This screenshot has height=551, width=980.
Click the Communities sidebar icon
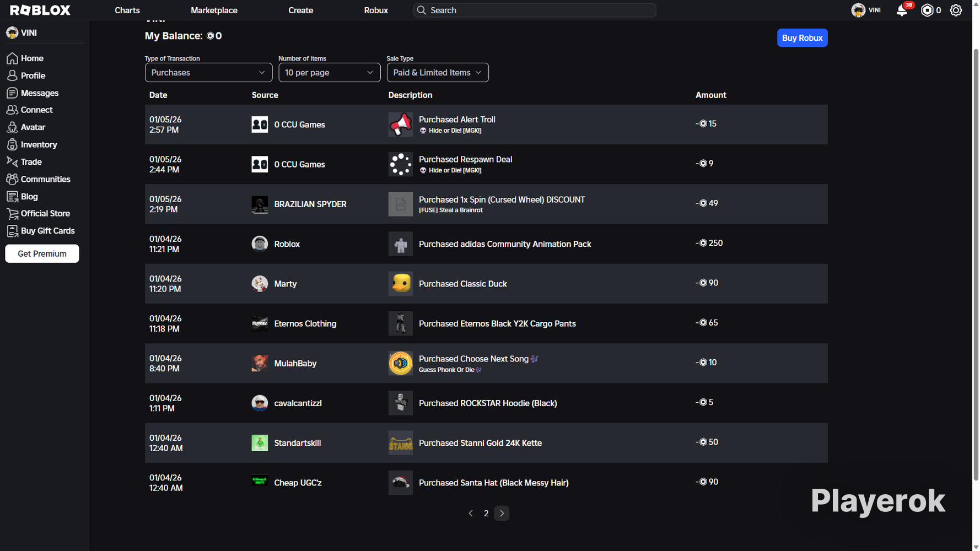pos(12,179)
